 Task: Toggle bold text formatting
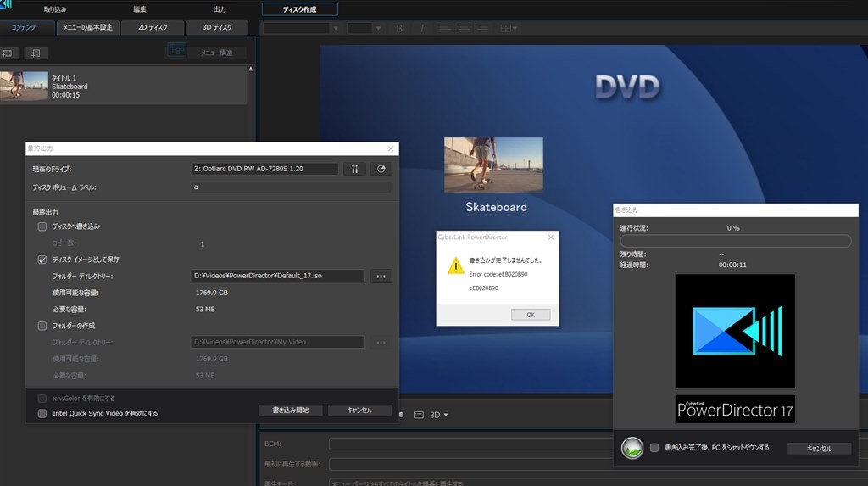coord(398,28)
